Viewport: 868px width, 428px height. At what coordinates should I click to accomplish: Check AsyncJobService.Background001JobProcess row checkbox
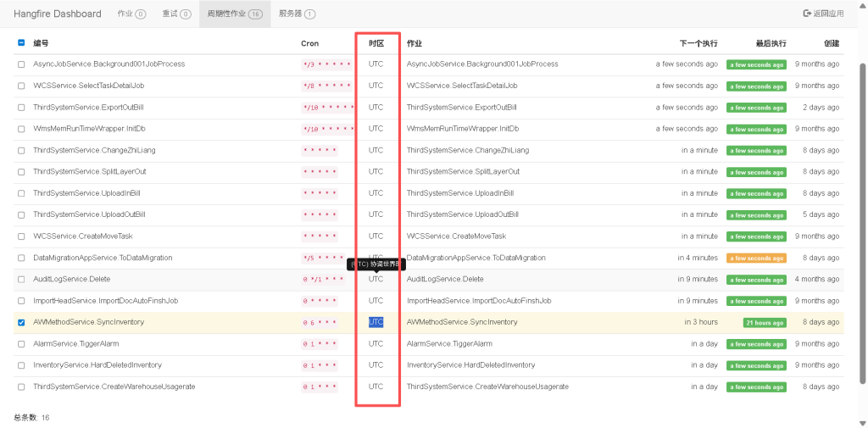21,64
